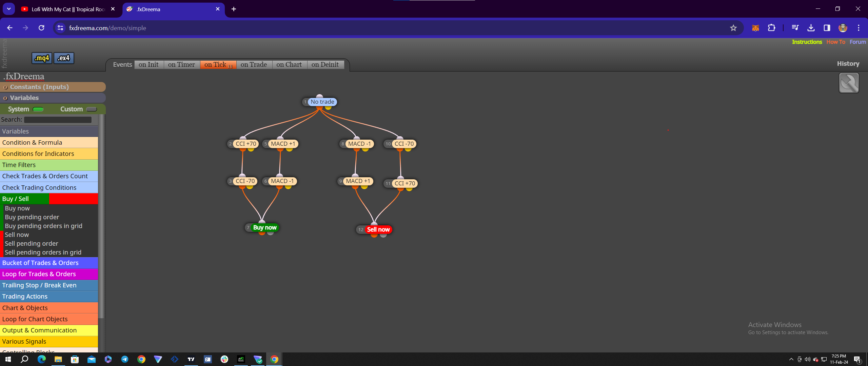Open the tab search dropdown arrow
Viewport: 868px width, 366px height.
pos(9,9)
